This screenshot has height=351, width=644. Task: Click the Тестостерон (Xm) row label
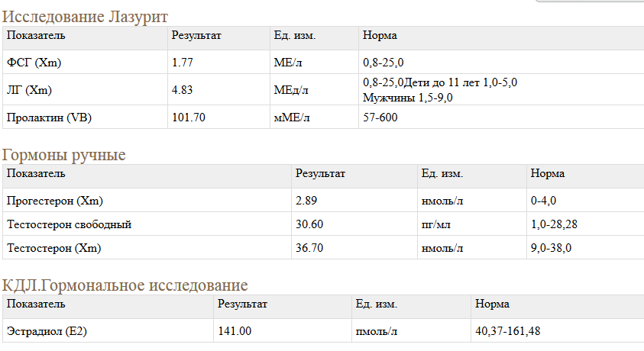pyautogui.click(x=53, y=248)
